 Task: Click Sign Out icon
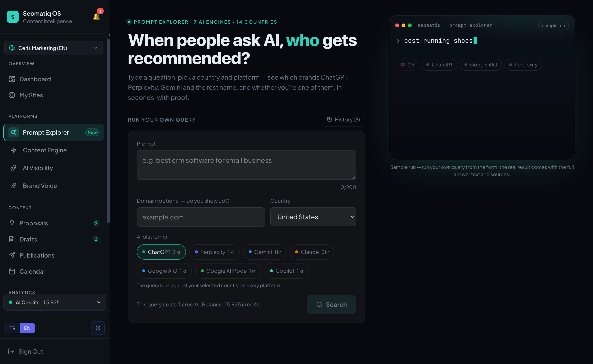click(x=11, y=351)
